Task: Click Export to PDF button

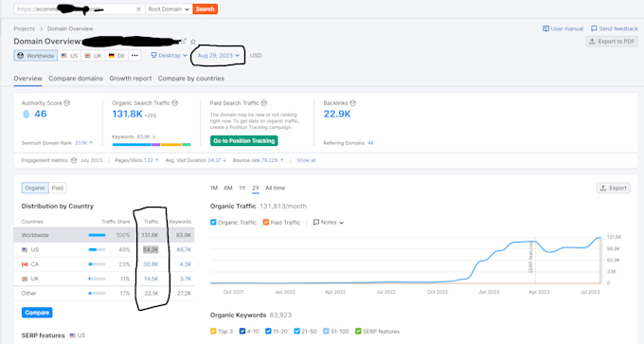Action: pyautogui.click(x=612, y=41)
